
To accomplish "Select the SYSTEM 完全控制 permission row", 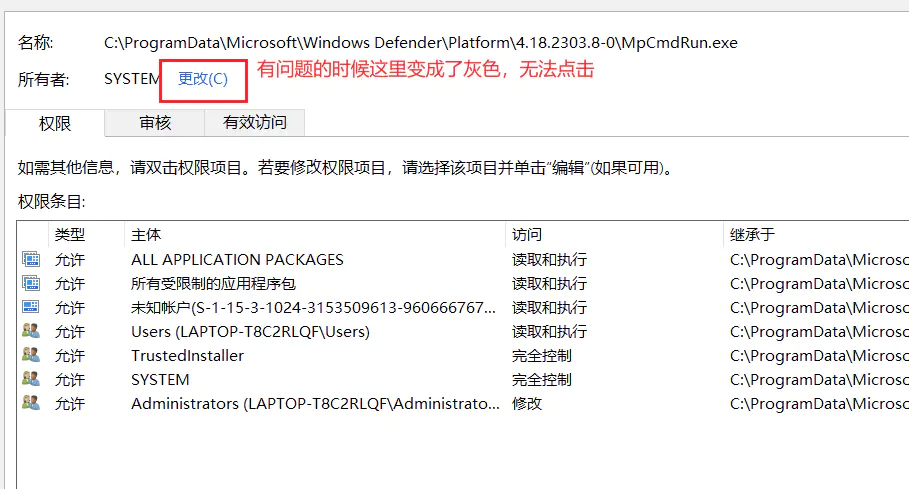I will click(463, 379).
